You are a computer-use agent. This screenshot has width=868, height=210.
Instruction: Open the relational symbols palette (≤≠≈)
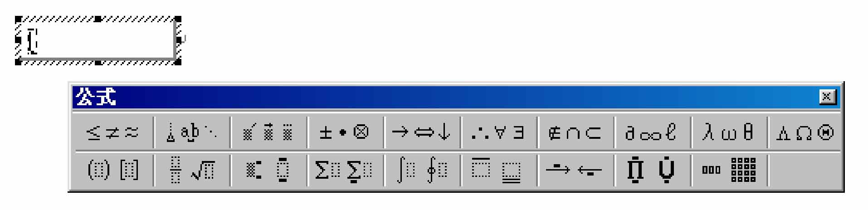coord(113,132)
